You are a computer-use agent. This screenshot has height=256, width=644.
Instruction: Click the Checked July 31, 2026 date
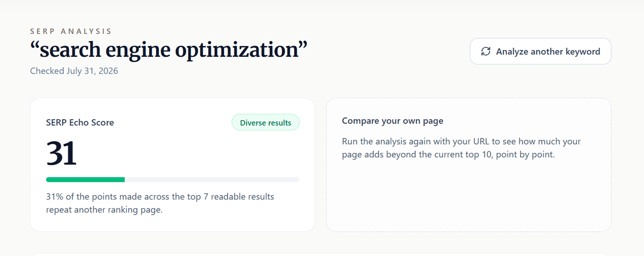(74, 71)
